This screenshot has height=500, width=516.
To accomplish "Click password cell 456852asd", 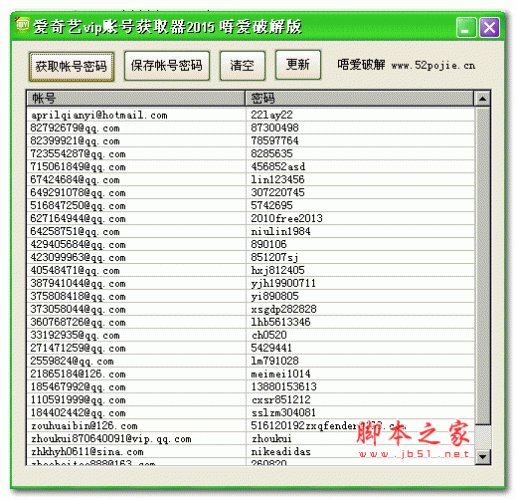I will pos(278,167).
